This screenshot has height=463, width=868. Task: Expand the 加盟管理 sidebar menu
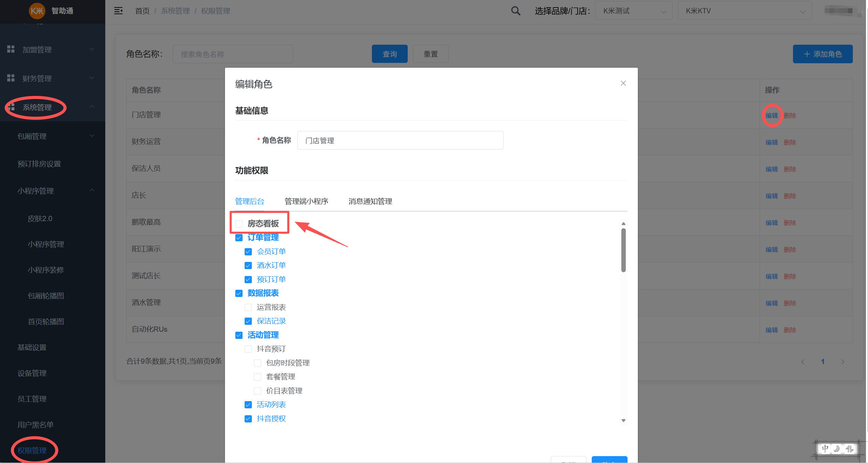53,49
